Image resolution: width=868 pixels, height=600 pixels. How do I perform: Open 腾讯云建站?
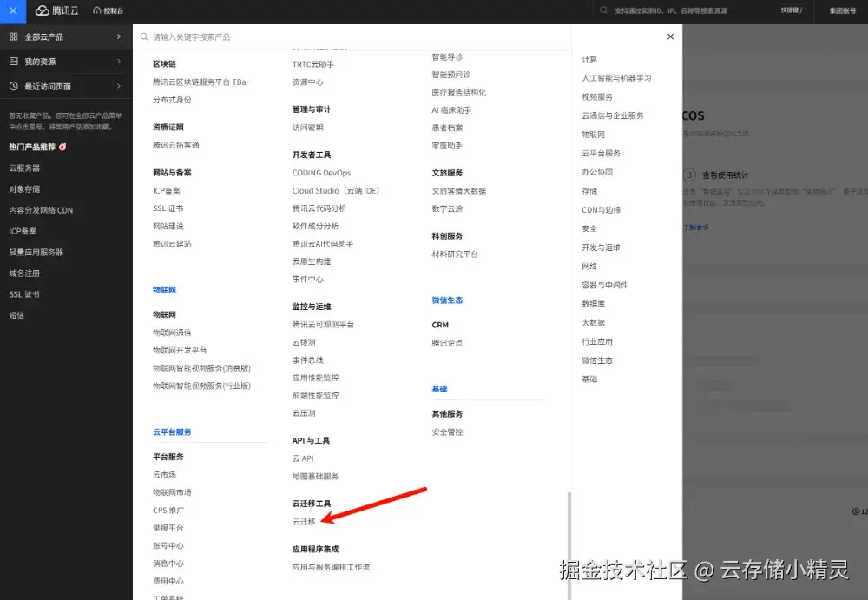click(x=172, y=244)
